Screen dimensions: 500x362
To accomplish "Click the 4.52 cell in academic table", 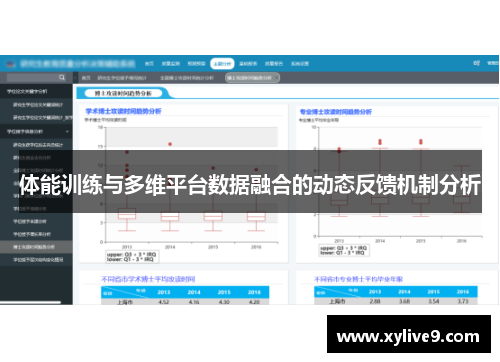I will [164, 302].
